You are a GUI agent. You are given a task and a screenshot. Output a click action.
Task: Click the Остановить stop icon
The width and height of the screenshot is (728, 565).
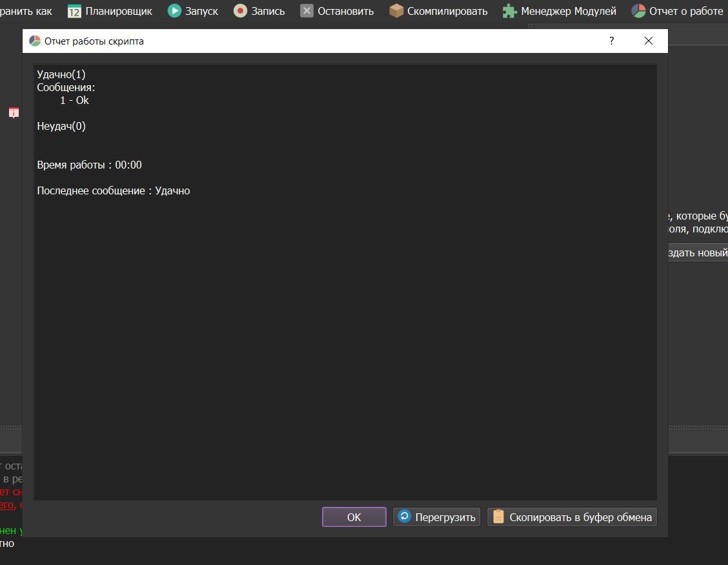[307, 11]
